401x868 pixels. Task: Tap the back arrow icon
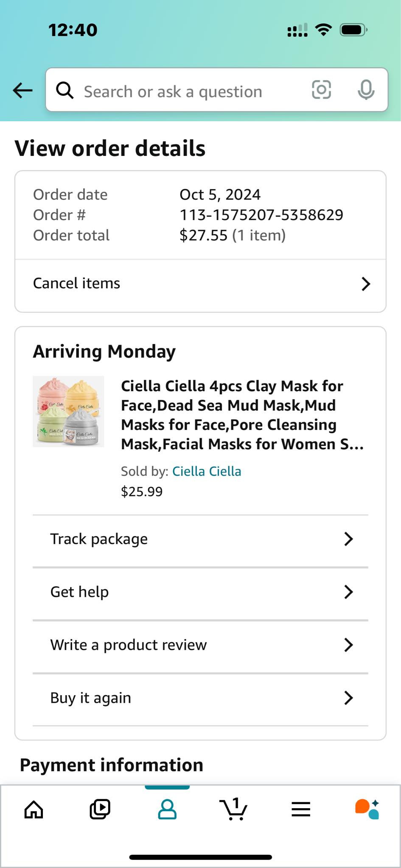point(23,90)
